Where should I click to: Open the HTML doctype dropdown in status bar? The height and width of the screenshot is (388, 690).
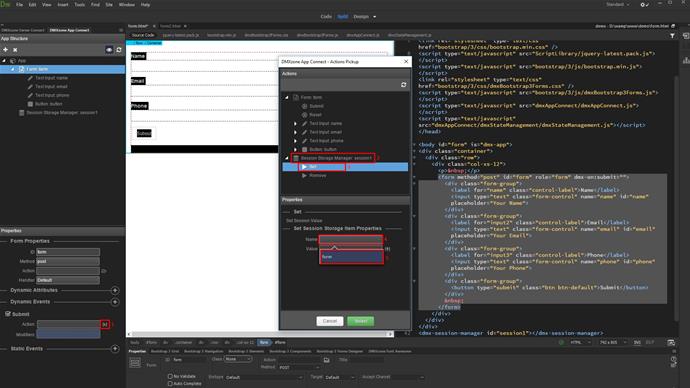pyautogui.click(x=580, y=342)
